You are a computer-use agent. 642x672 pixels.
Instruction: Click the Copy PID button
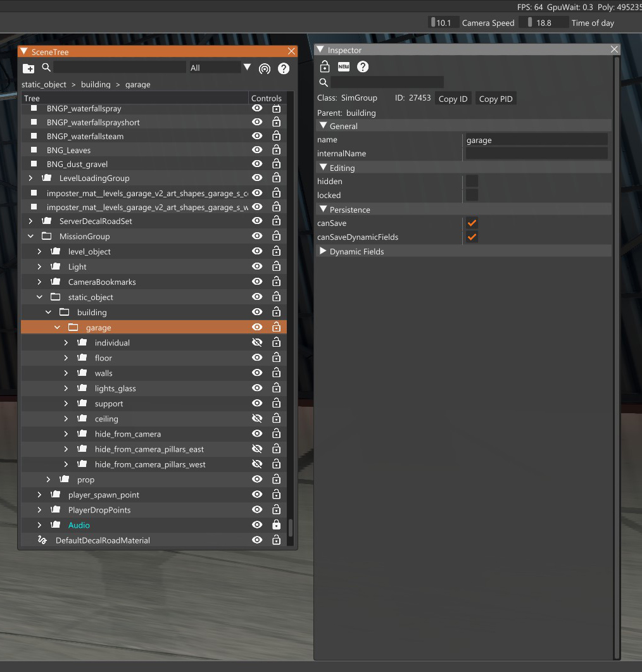tap(495, 99)
